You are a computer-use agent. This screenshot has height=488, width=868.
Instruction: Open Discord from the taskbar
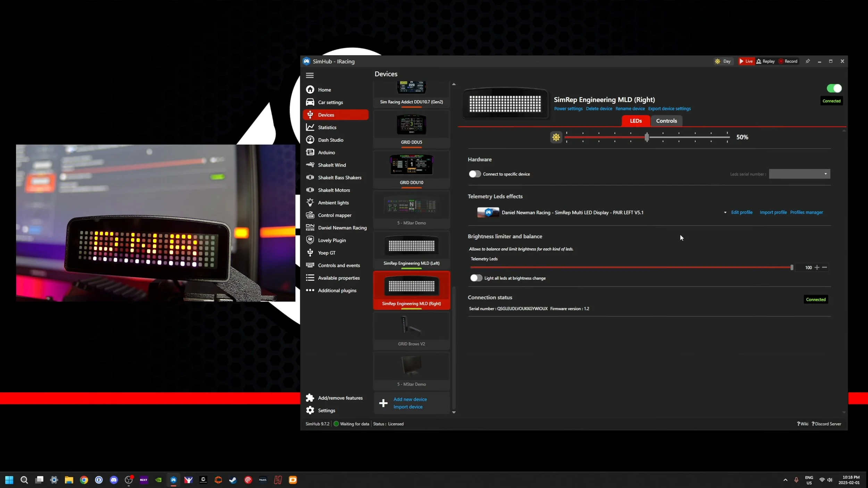114,480
